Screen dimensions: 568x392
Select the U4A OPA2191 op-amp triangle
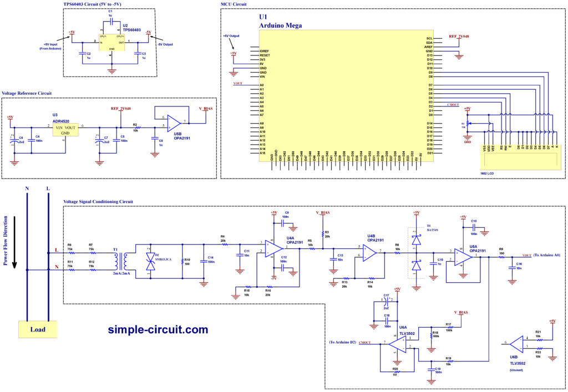click(x=274, y=248)
